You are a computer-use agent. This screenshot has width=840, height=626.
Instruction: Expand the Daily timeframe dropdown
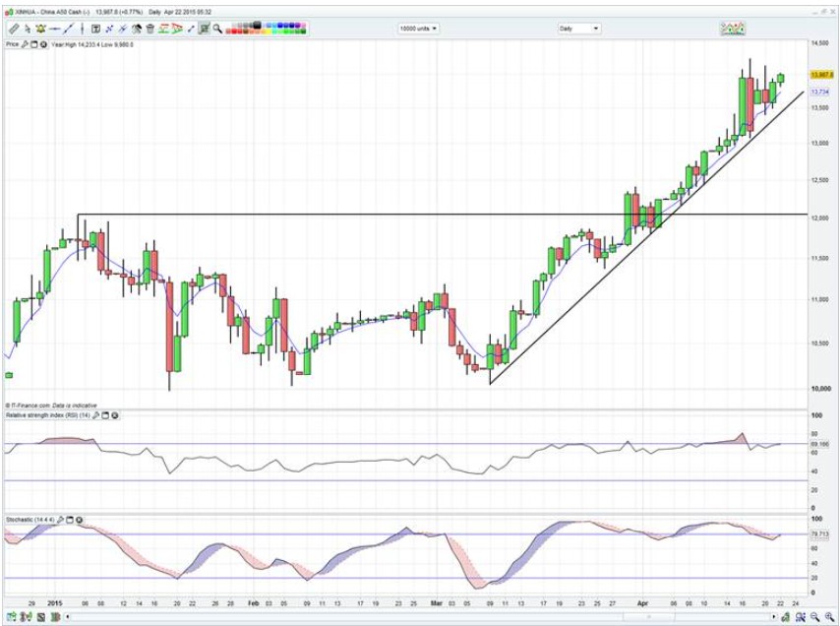pos(578,29)
